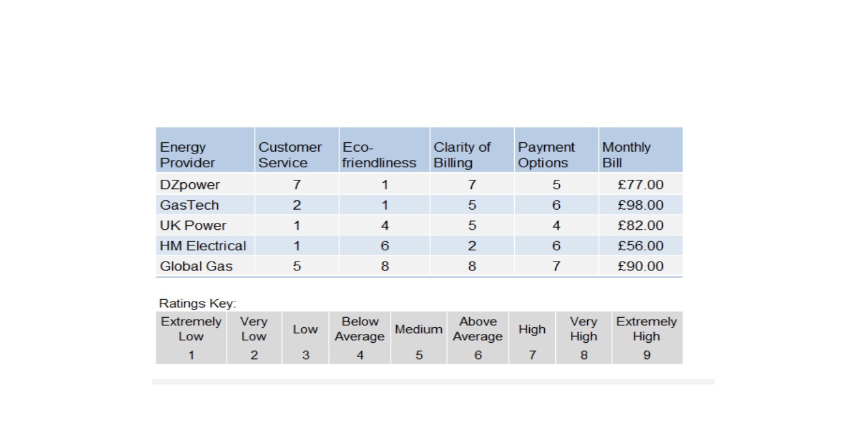Select the £77.00 monthly bill cell

(x=641, y=185)
